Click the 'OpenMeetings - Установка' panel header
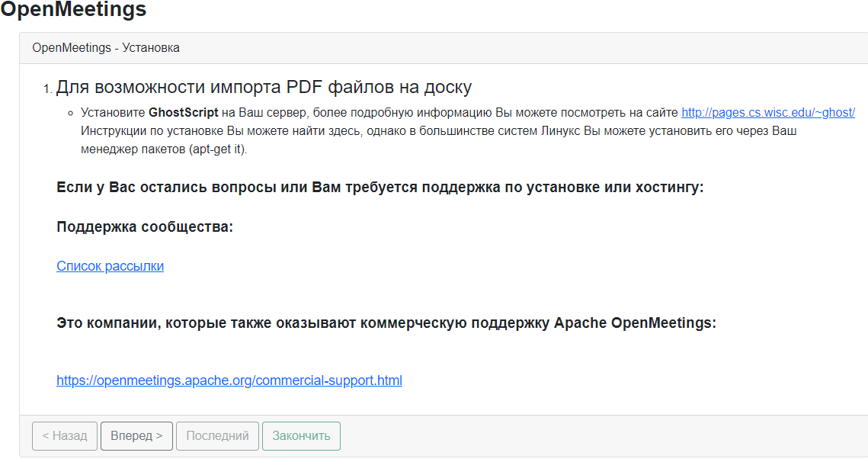868x459 pixels. pos(106,47)
